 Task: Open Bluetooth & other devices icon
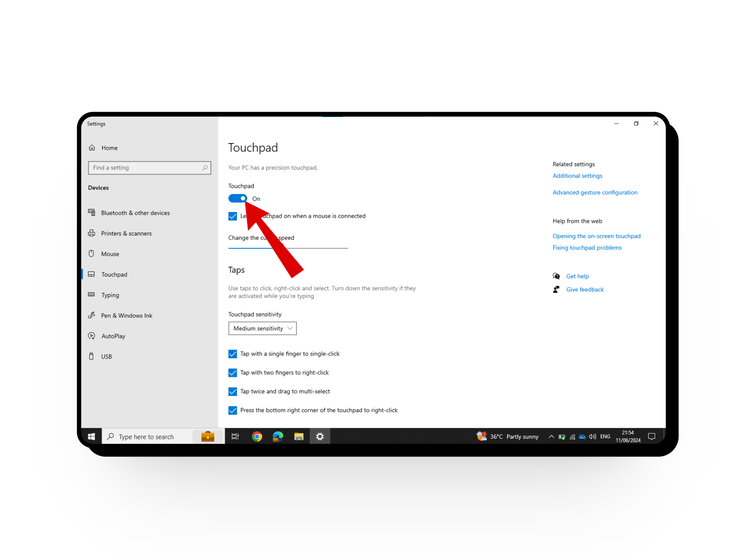pos(91,212)
